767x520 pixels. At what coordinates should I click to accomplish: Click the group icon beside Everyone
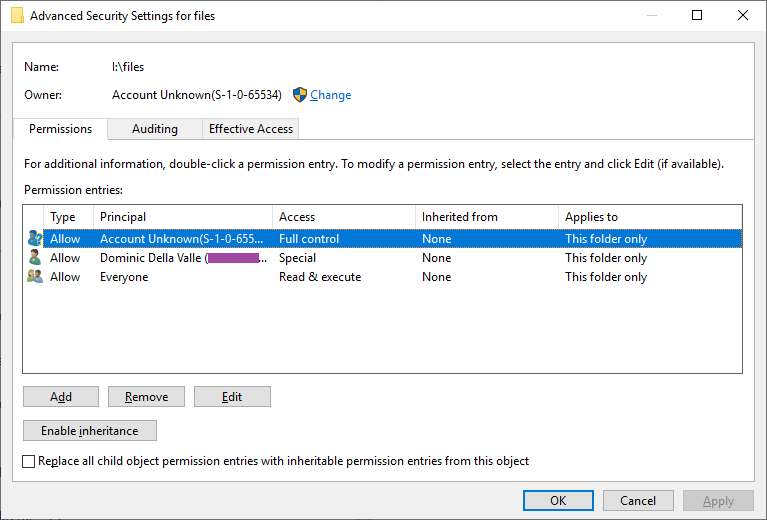[x=35, y=276]
